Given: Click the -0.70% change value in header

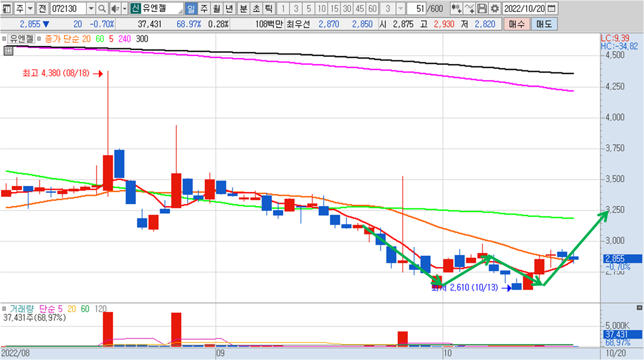Looking at the screenshot, I should click(x=102, y=24).
